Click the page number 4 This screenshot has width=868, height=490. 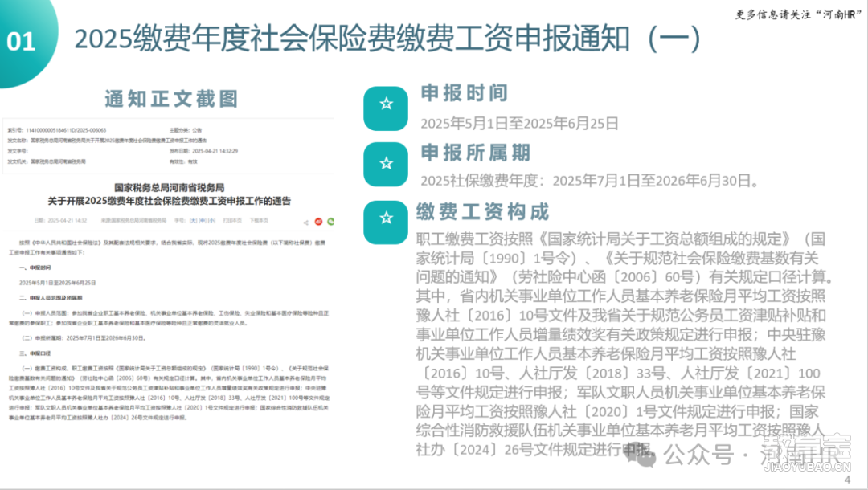tap(847, 480)
